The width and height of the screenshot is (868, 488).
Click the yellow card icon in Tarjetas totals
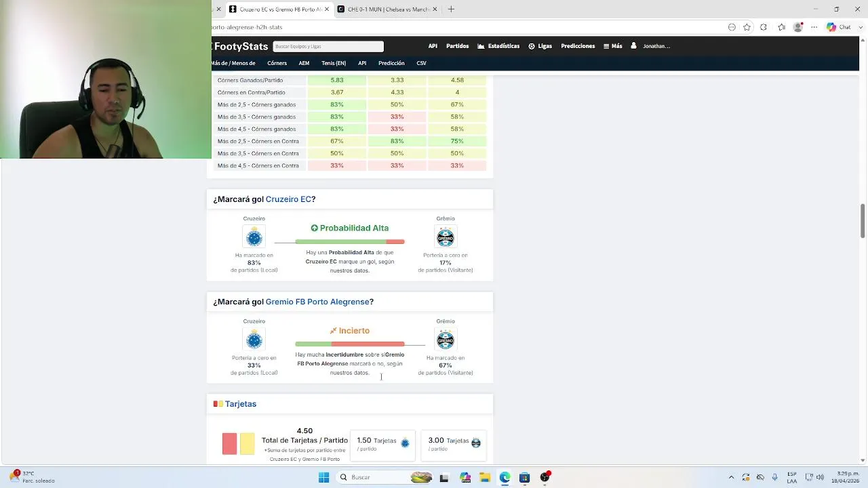click(247, 444)
